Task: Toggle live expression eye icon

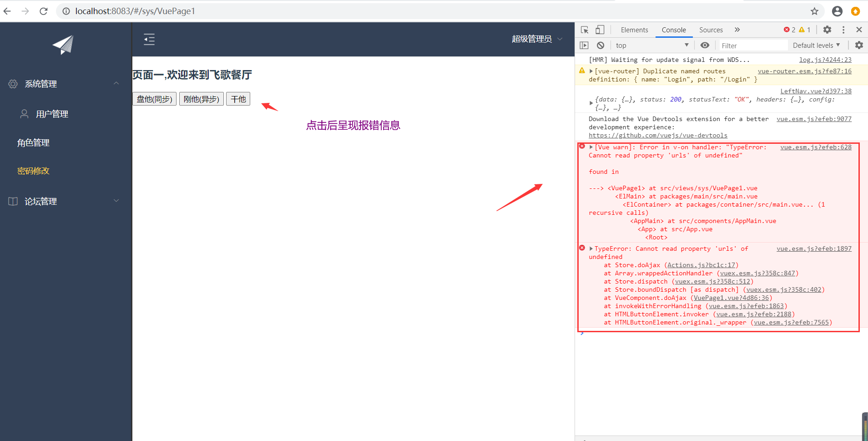Action: (705, 45)
